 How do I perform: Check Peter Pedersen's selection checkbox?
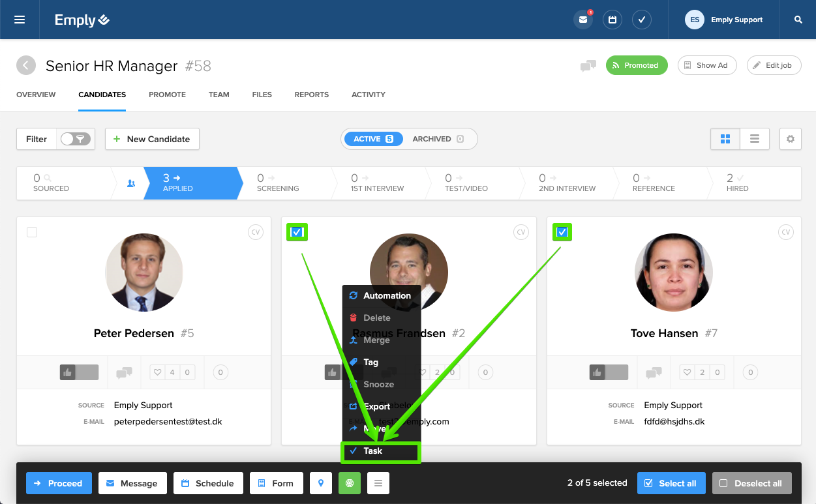point(32,232)
